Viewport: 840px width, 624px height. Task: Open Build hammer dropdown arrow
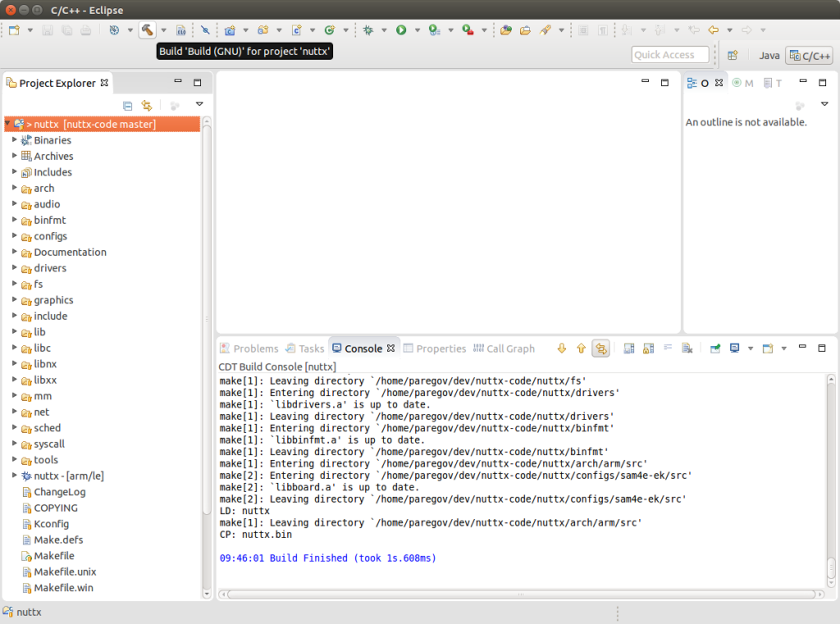[x=164, y=30]
